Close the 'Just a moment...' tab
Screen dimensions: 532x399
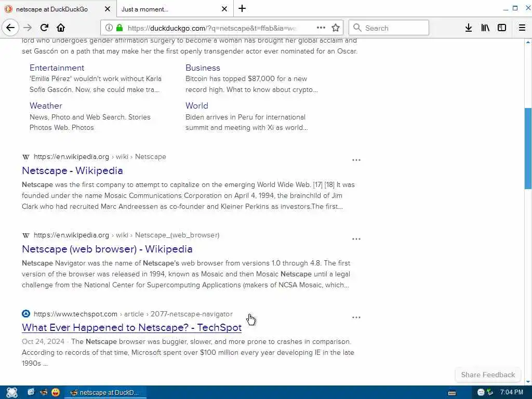coord(224,9)
